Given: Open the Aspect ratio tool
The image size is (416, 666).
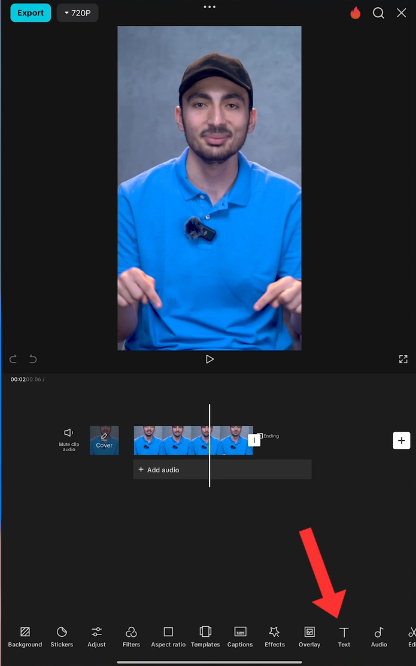Looking at the screenshot, I should tap(168, 637).
